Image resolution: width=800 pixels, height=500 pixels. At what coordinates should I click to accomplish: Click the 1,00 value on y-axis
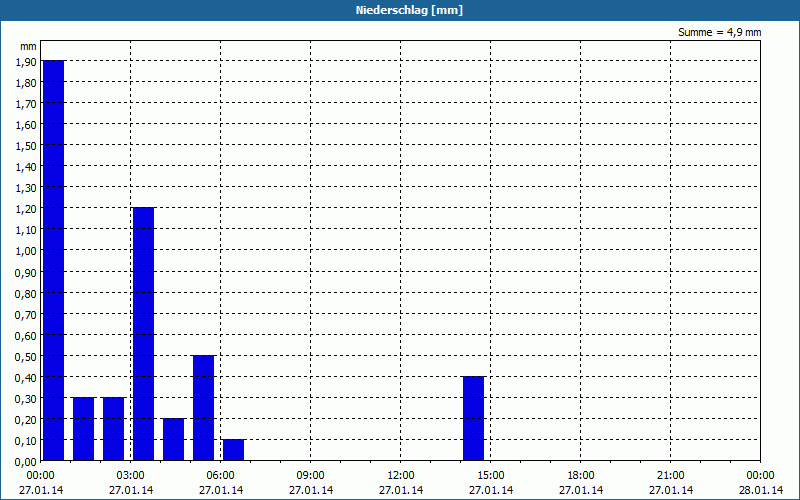[26, 251]
